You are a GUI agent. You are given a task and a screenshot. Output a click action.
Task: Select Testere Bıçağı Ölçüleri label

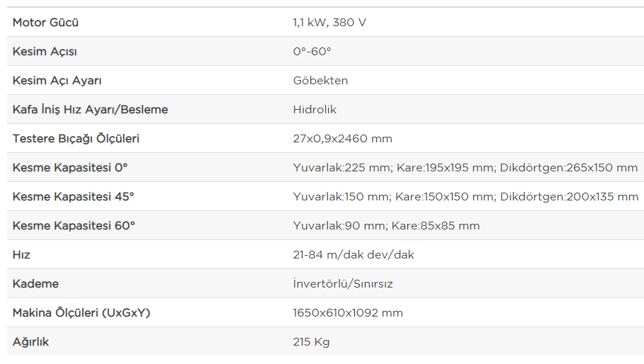pos(76,138)
